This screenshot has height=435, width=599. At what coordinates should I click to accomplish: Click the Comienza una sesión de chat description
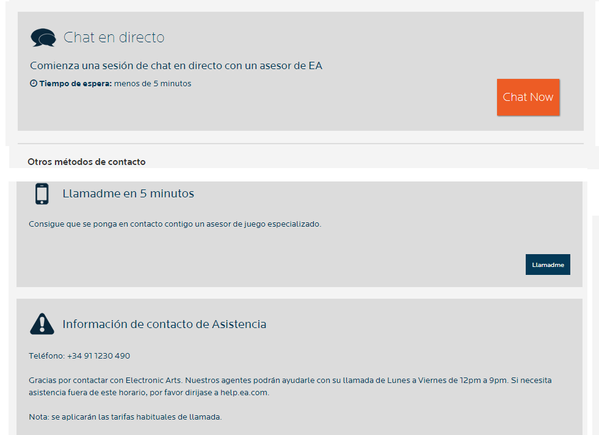(x=176, y=66)
